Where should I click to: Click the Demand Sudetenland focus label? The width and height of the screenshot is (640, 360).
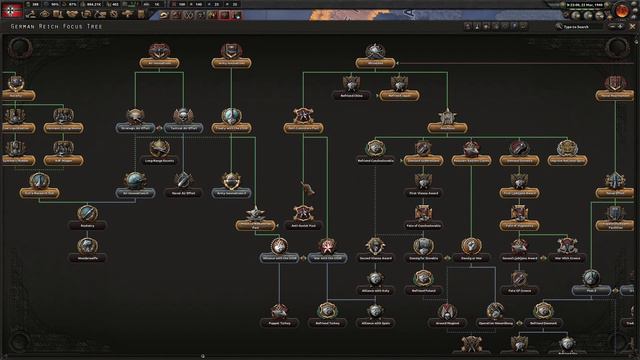tap(423, 161)
